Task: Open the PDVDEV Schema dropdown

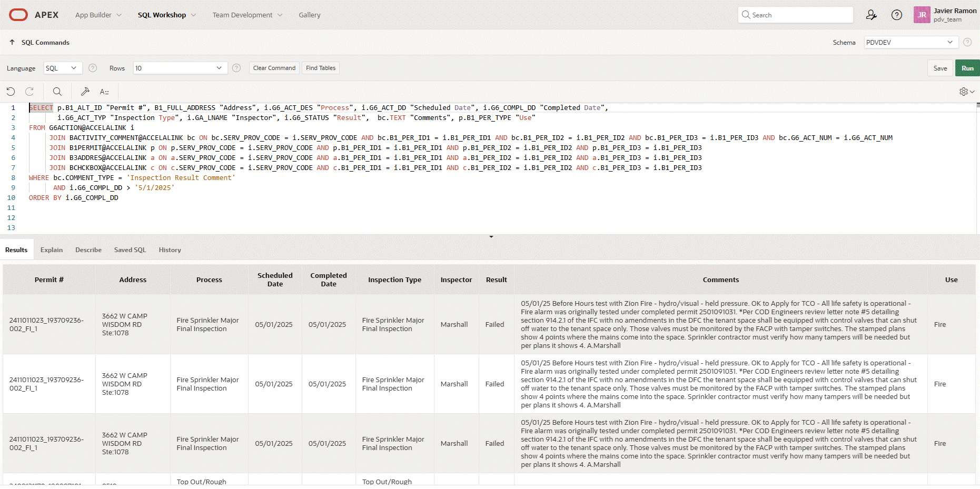Action: tap(909, 42)
